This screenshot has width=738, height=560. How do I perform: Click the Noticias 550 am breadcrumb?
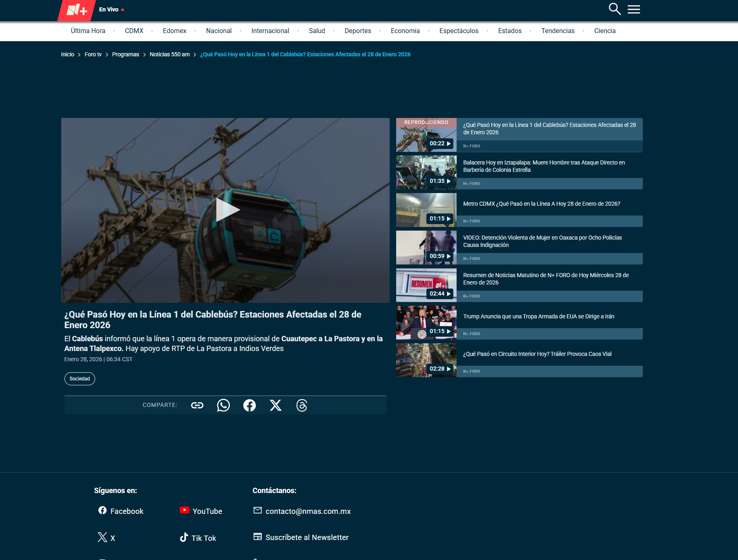(x=169, y=54)
